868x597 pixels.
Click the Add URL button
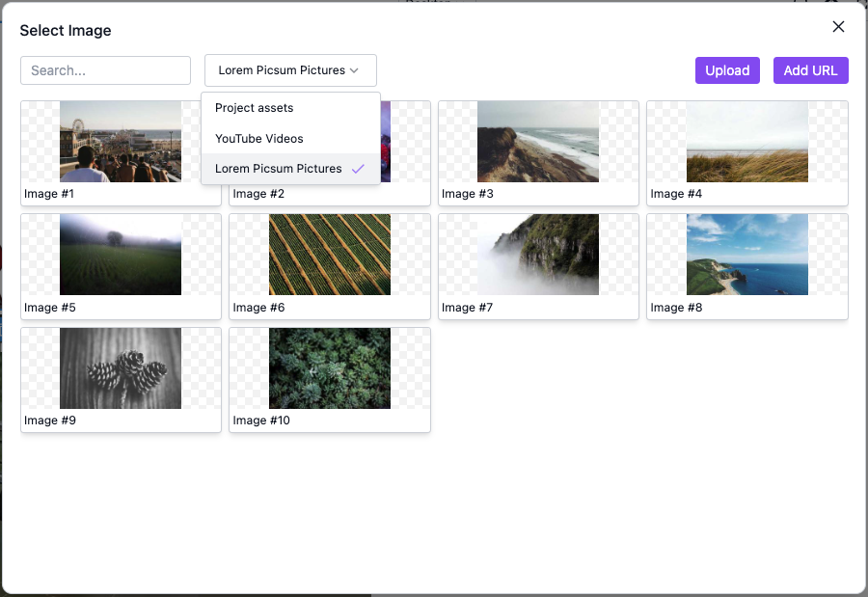click(x=810, y=70)
